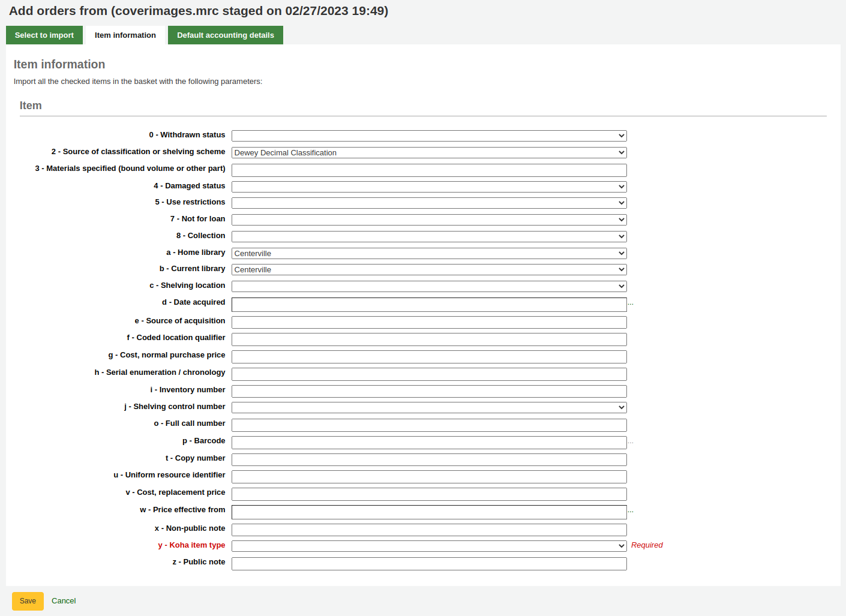Open the Not for loan dropdown
The height and width of the screenshot is (616, 846).
[x=428, y=220]
